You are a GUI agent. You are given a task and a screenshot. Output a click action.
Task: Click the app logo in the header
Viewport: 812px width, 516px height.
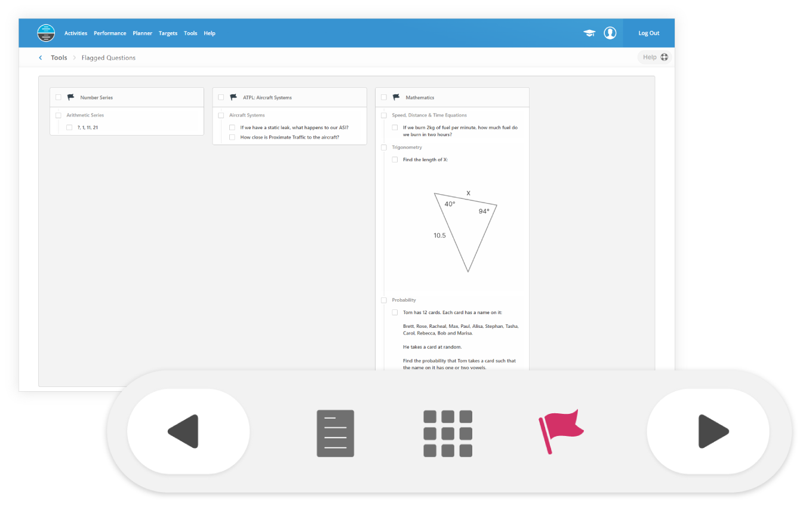46,33
